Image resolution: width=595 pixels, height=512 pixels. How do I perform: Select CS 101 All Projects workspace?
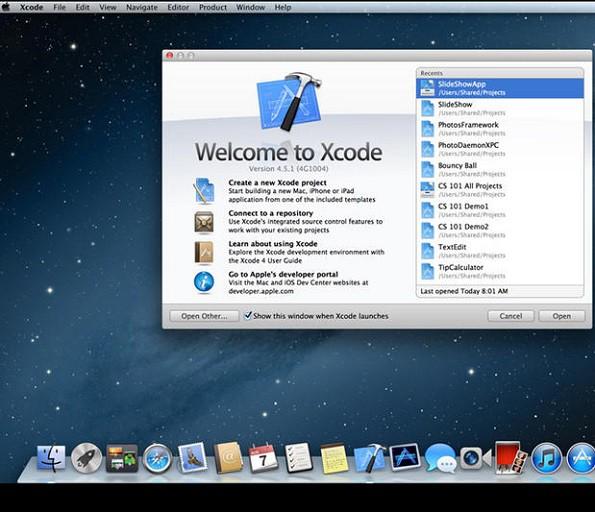[x=500, y=190]
